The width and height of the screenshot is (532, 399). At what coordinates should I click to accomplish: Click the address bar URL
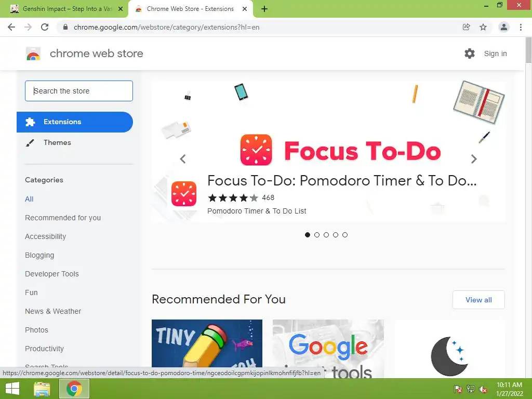[166, 27]
